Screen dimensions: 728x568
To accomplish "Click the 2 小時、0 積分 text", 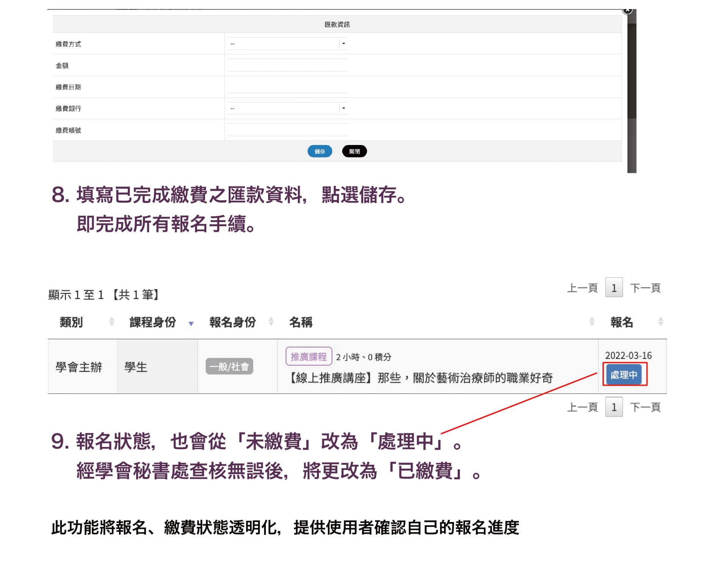I will pyautogui.click(x=363, y=357).
